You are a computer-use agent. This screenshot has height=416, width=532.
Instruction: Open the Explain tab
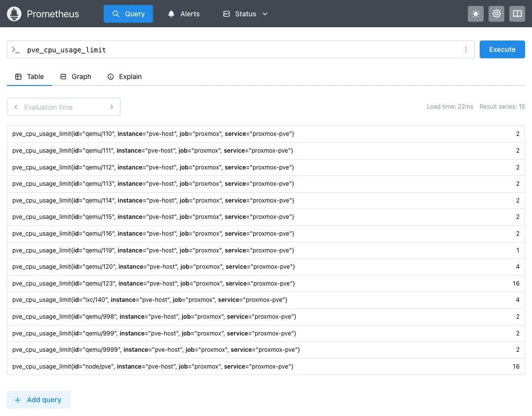pyautogui.click(x=124, y=77)
